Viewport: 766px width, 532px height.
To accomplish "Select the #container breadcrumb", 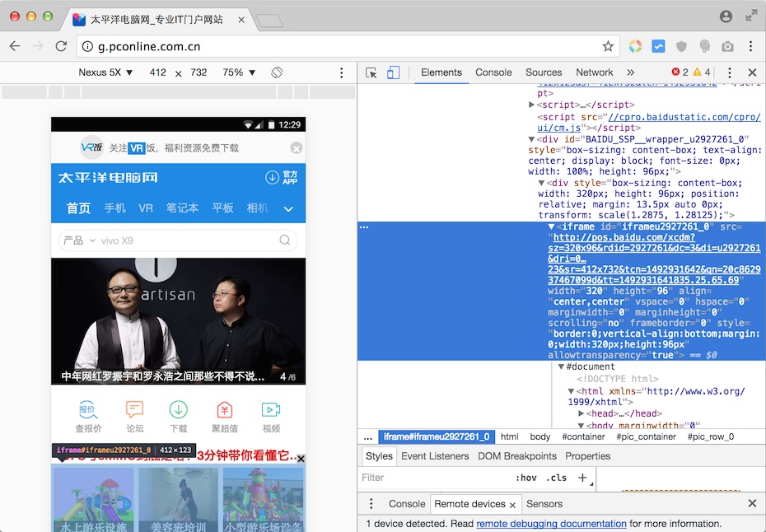I will (583, 436).
